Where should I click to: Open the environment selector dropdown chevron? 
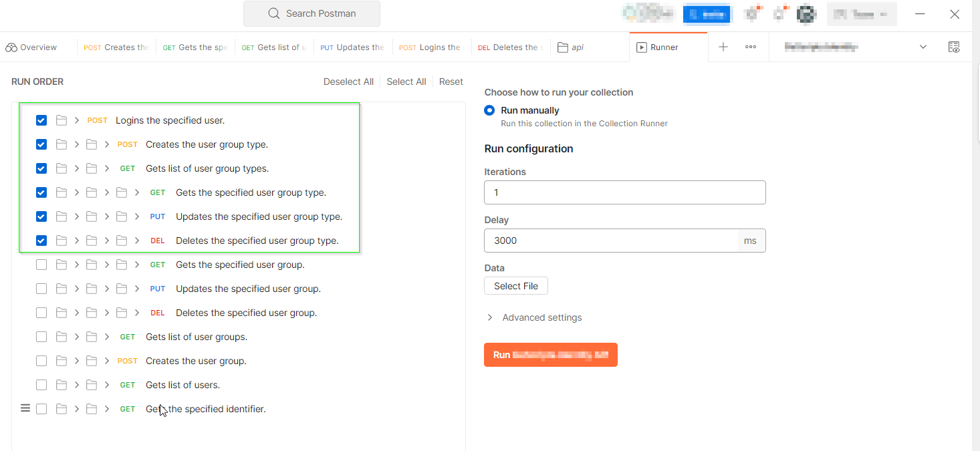pos(923,47)
